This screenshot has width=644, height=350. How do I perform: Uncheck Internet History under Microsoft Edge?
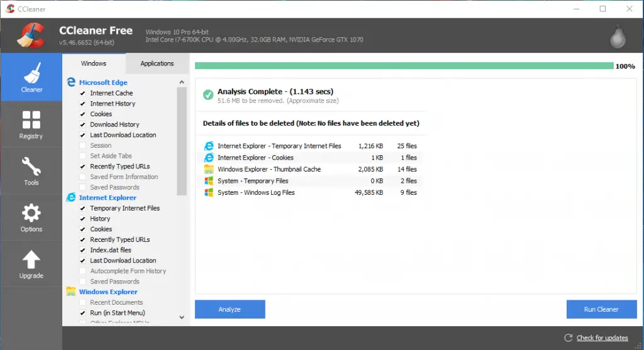click(82, 104)
